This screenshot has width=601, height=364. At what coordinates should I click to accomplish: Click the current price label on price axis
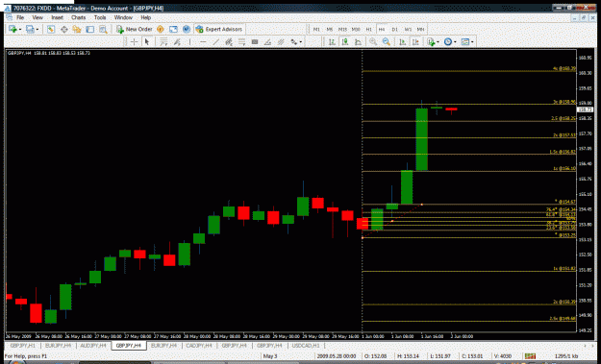coord(585,109)
